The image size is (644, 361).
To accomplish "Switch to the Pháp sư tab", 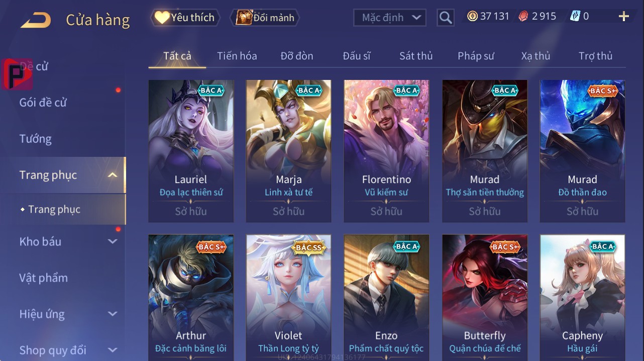I will click(x=476, y=56).
